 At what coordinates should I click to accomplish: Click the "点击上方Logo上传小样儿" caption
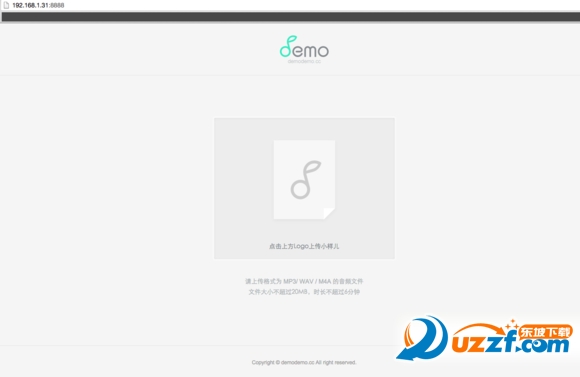pos(304,246)
